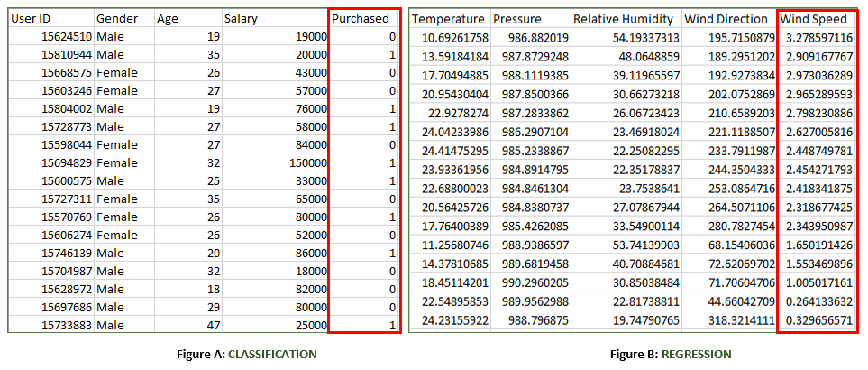Select the Pressure header cell

(531, 19)
